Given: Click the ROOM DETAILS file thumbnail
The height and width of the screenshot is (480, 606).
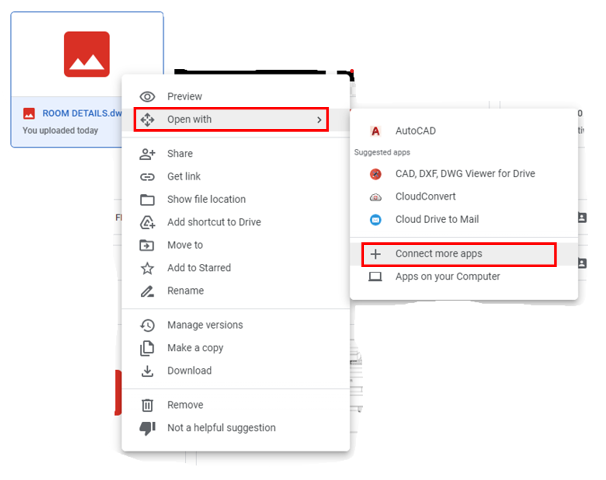Looking at the screenshot, I should [87, 55].
